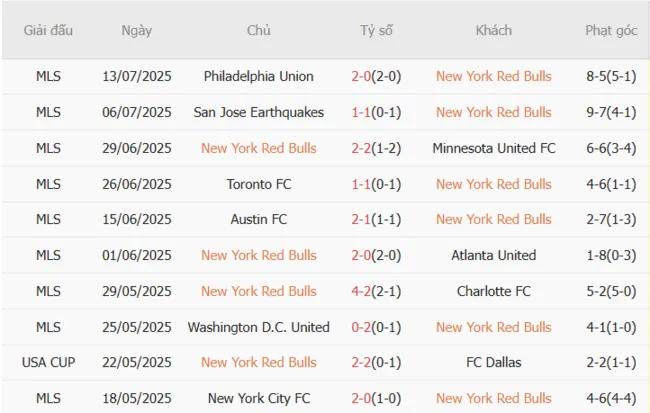Open San Jose Earthquakes team link
Image resolution: width=650 pixels, height=413 pixels.
tap(258, 112)
